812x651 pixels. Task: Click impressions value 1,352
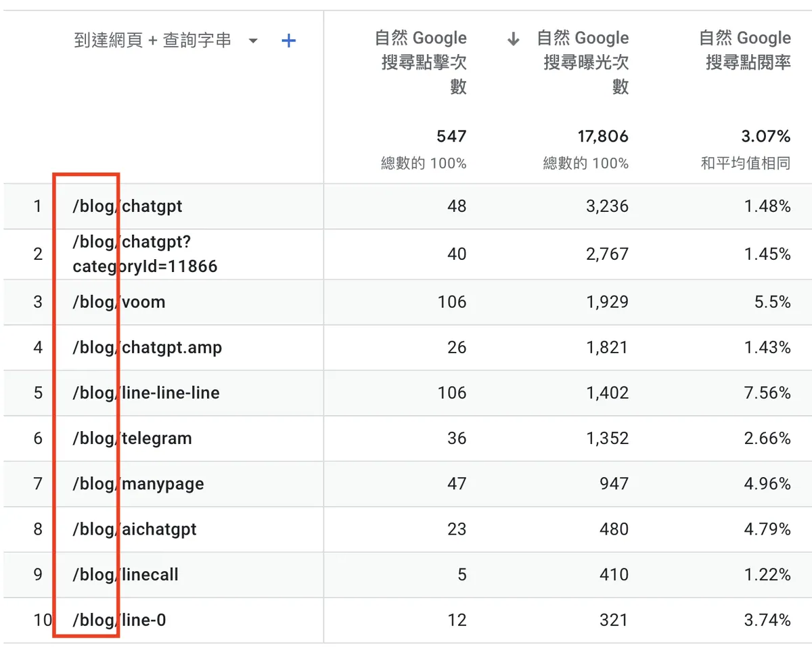tap(608, 439)
